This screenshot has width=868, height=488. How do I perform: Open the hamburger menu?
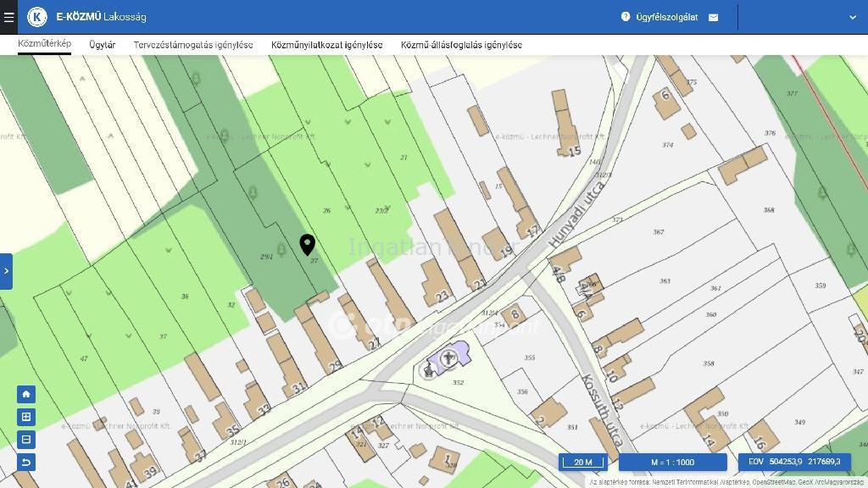click(x=9, y=17)
